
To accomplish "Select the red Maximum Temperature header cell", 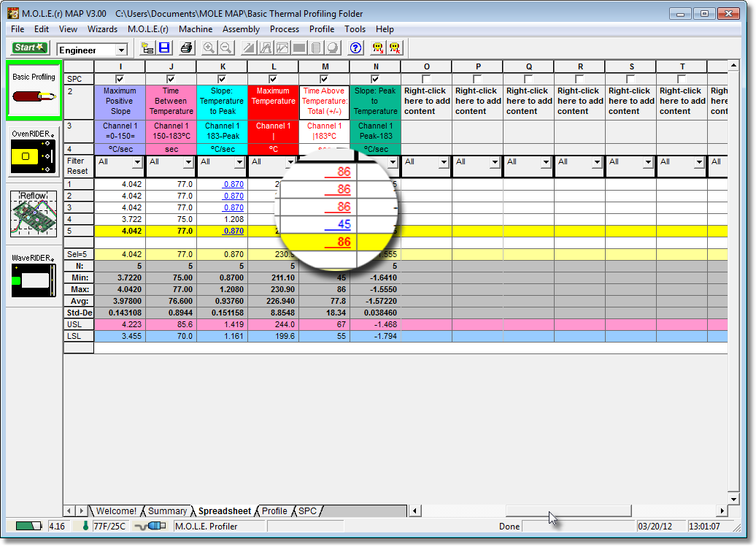I will point(274,102).
